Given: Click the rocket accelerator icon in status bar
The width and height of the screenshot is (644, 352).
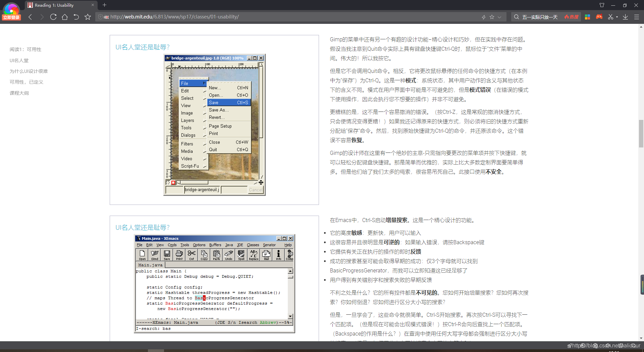Looking at the screenshot, I should coord(569,346).
